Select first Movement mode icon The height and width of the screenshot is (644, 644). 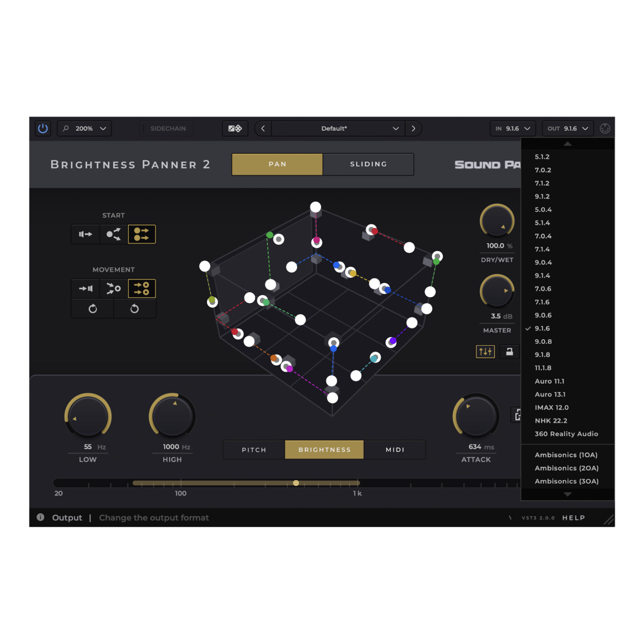[x=85, y=289]
